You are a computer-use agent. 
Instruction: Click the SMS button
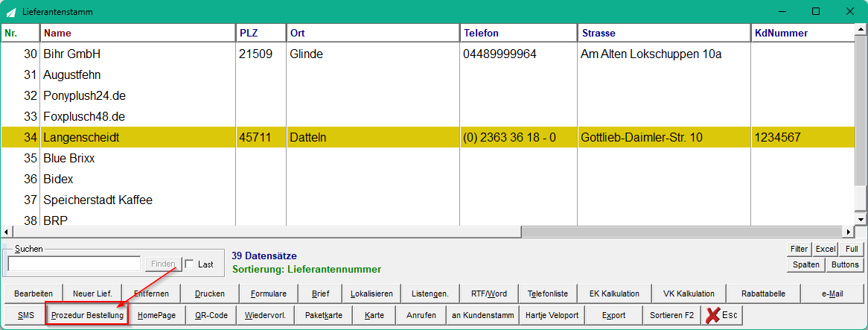pyautogui.click(x=25, y=315)
